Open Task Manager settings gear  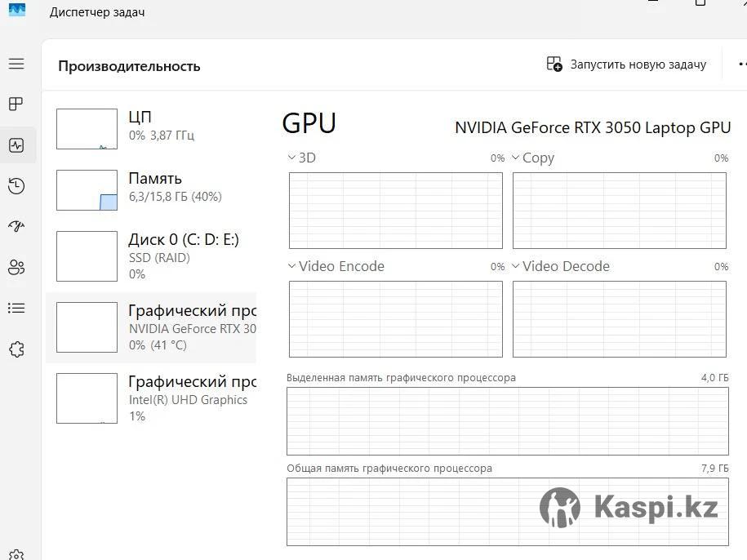pos(16,555)
